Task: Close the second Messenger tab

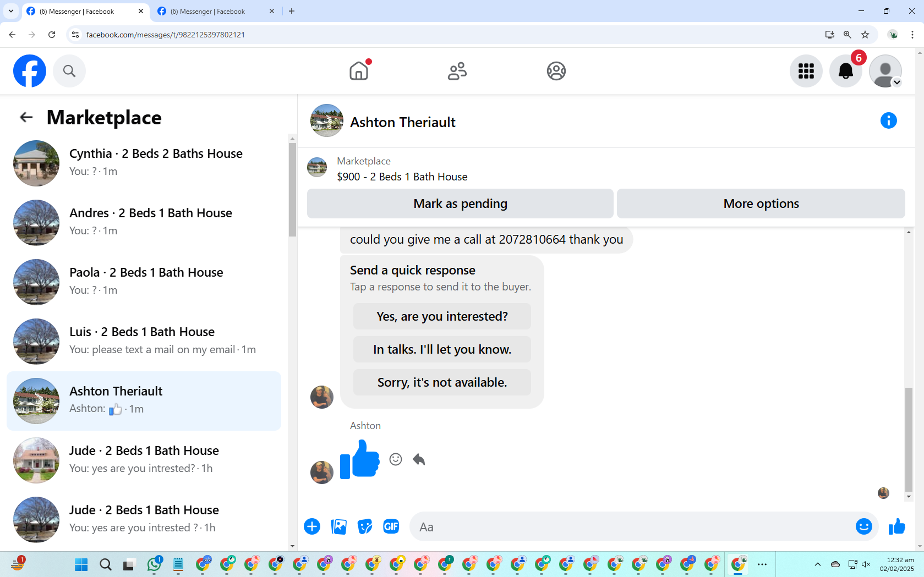Action: [272, 12]
